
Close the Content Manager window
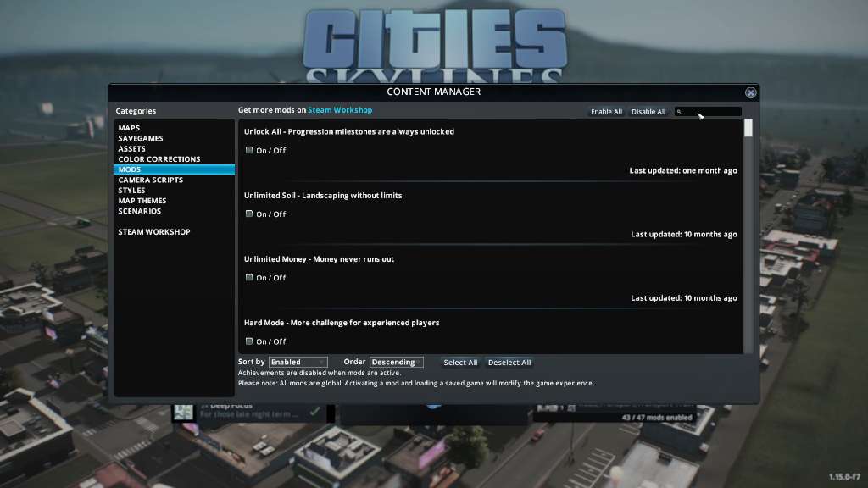pos(750,92)
